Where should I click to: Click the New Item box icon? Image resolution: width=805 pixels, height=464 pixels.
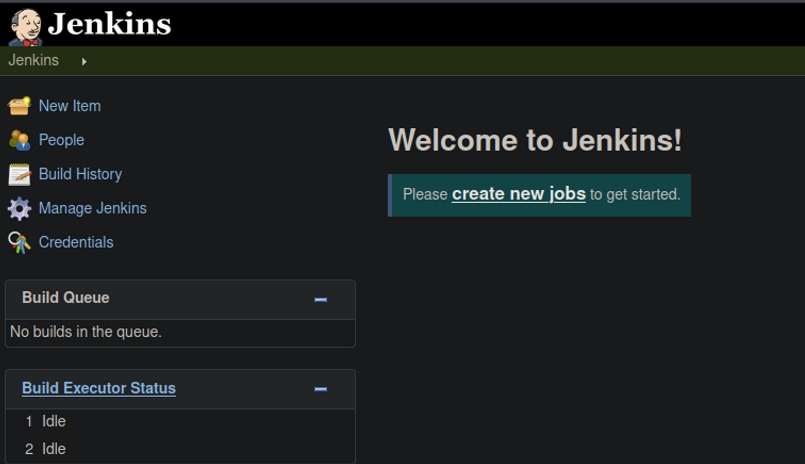[x=19, y=106]
